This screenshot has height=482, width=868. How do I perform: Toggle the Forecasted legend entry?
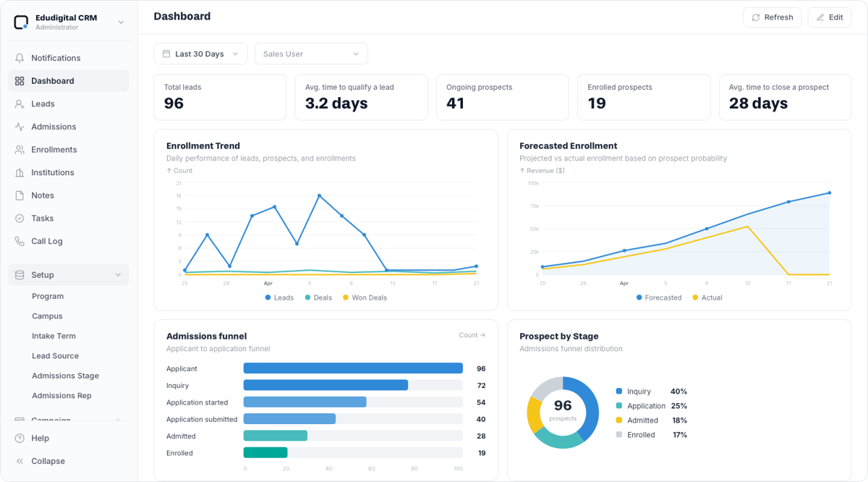659,297
